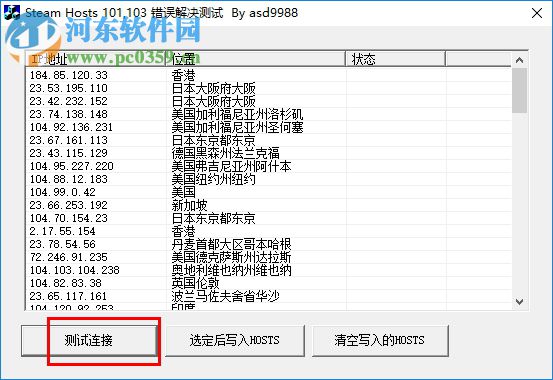Click the 测试连接 button
Image resolution: width=553 pixels, height=380 pixels.
coord(89,340)
